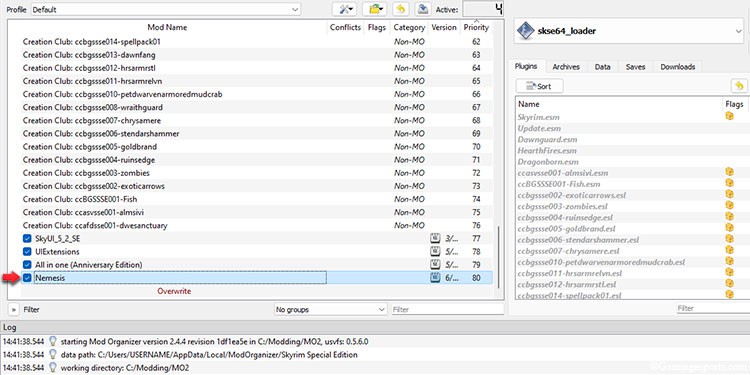
Task: Uncheck the UIExtensions mod checkbox
Action: click(x=27, y=251)
